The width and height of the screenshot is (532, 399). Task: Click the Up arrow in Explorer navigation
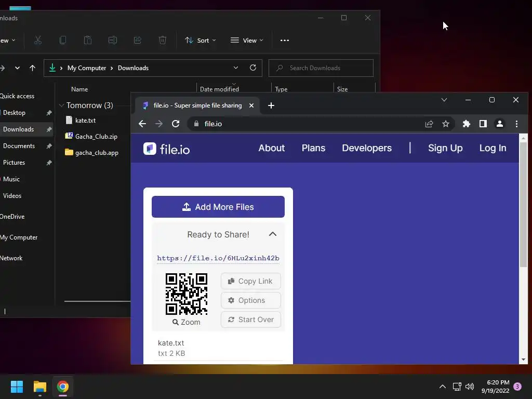tap(33, 68)
